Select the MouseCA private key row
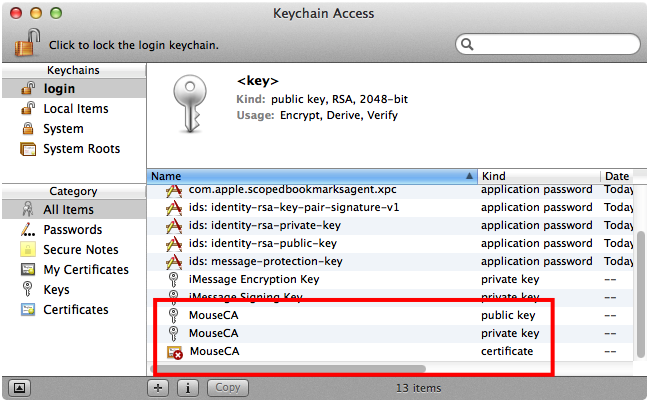 [x=390, y=333]
